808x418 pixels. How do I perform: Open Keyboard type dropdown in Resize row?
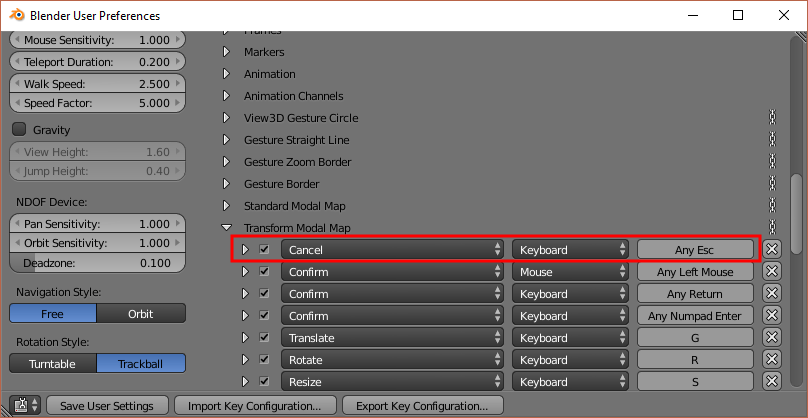click(570, 381)
